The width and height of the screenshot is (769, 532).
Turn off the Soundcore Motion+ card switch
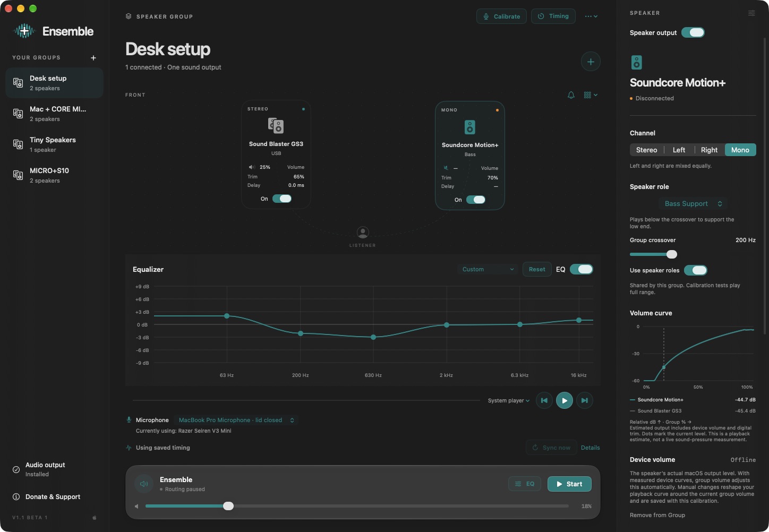coord(476,200)
